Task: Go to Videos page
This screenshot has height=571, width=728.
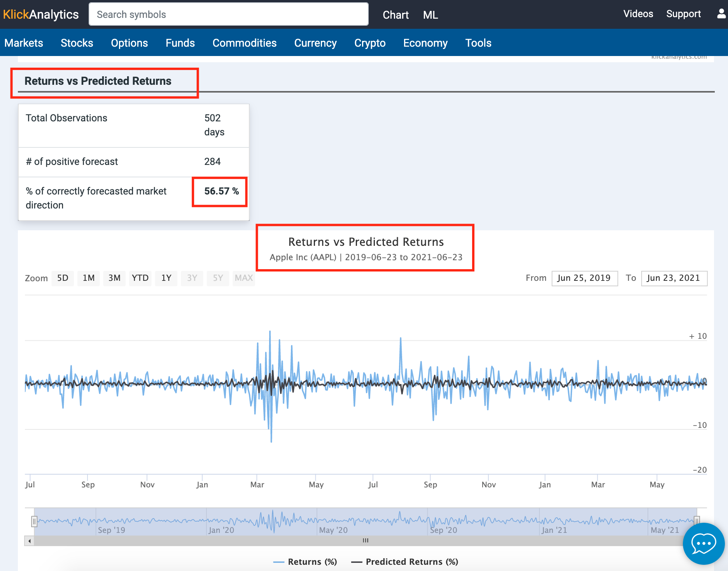Action: 638,14
